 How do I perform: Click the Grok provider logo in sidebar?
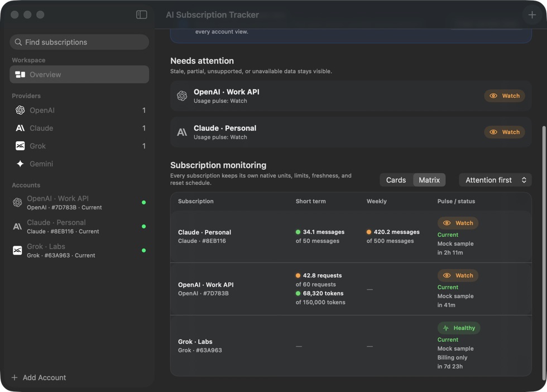[x=20, y=146]
